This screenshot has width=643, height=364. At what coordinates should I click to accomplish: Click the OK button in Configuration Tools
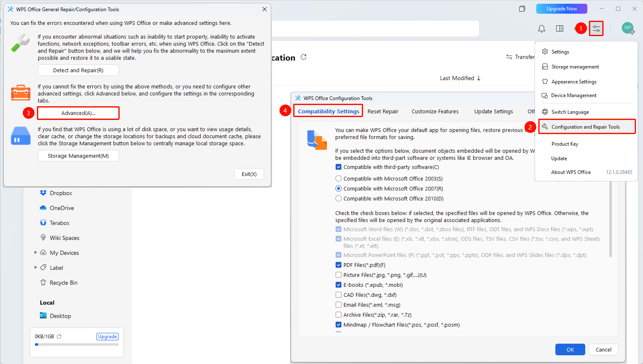coord(570,349)
